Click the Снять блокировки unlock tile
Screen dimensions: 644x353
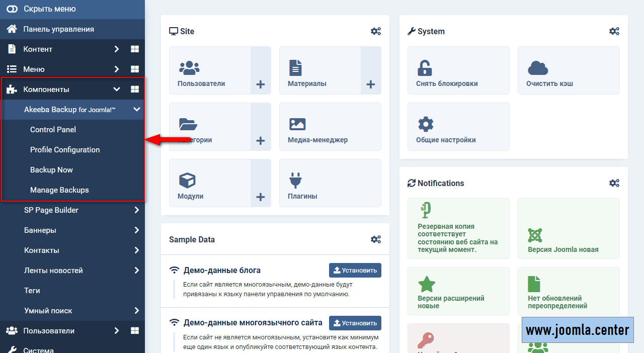click(458, 70)
